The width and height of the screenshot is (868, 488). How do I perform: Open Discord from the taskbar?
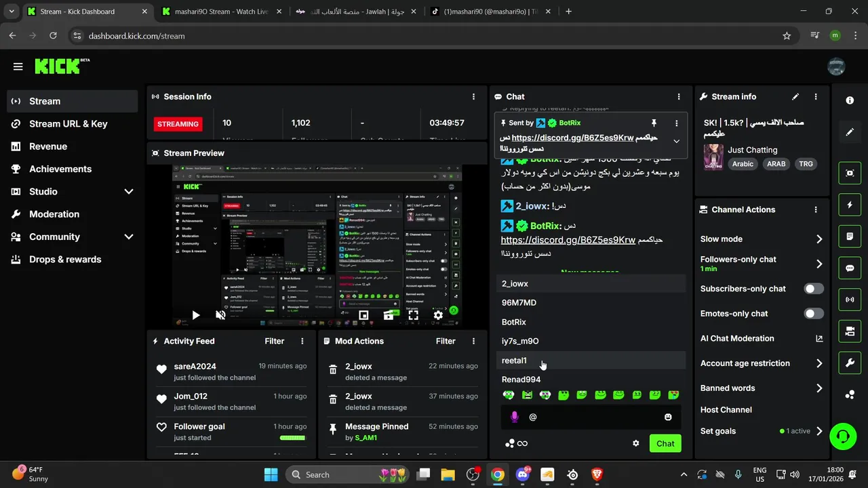point(522,474)
